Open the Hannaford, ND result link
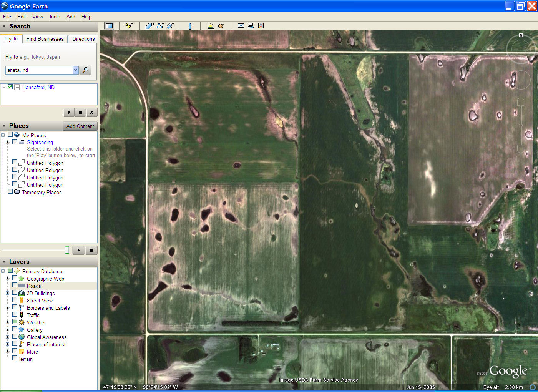538x392 pixels. 38,87
